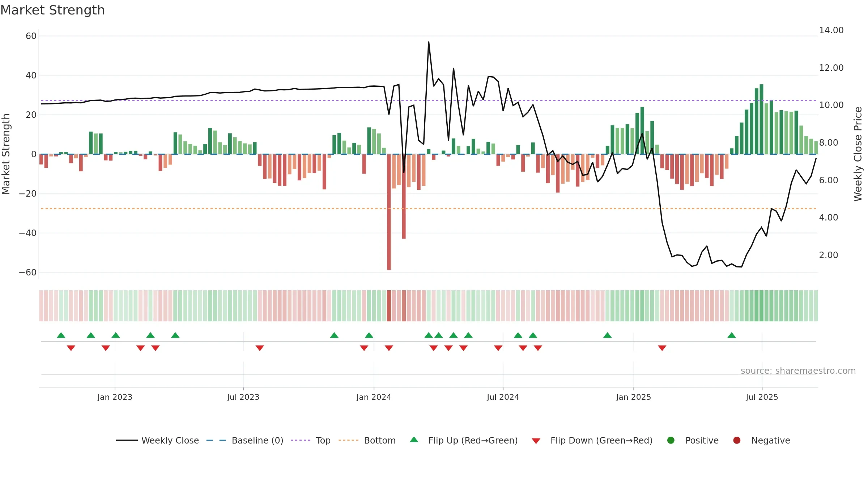
Task: Click the Weekly Close Price axis title
Action: 858,154
